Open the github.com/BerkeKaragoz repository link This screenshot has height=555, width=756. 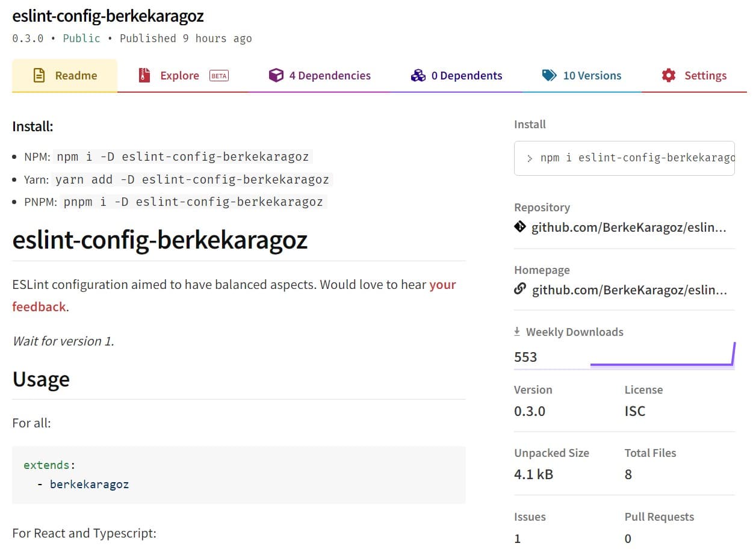pyautogui.click(x=630, y=227)
